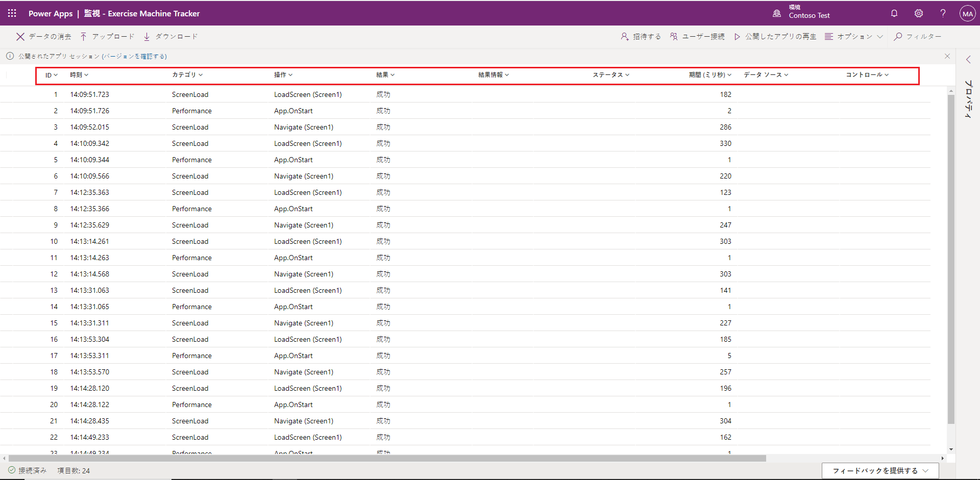
Task: Open the settings gear
Action: tap(919, 13)
